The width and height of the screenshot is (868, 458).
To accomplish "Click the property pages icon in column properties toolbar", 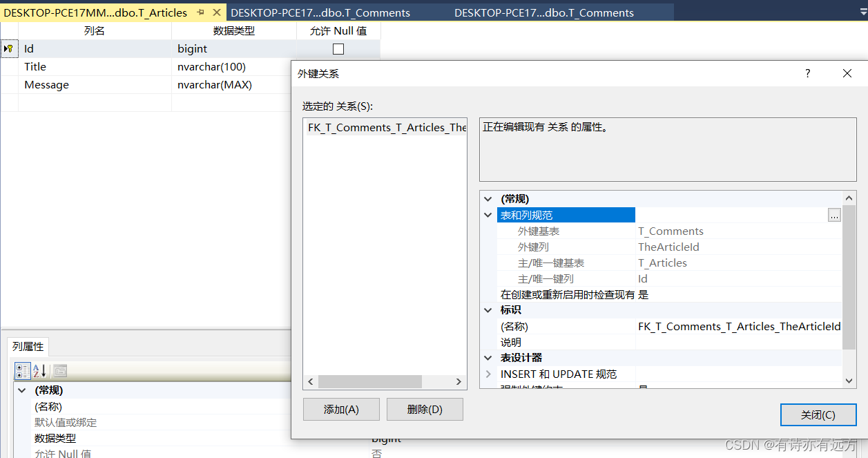I will coord(60,371).
